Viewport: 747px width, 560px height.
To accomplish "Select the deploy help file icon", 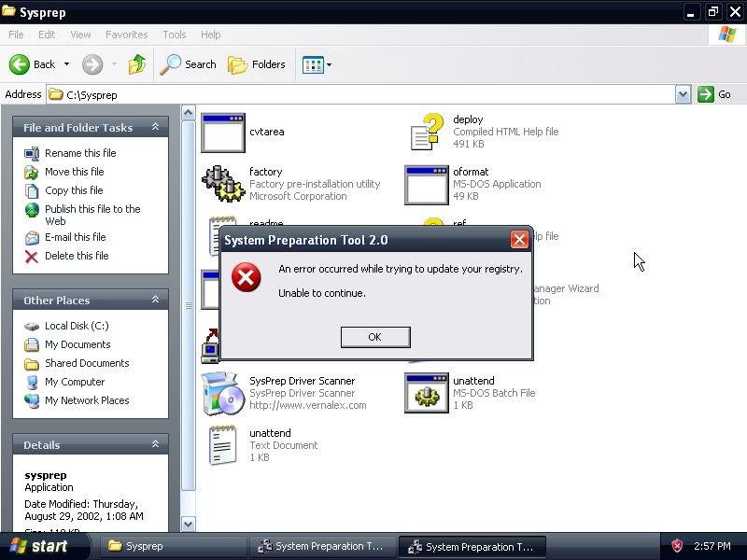I will pos(425,132).
